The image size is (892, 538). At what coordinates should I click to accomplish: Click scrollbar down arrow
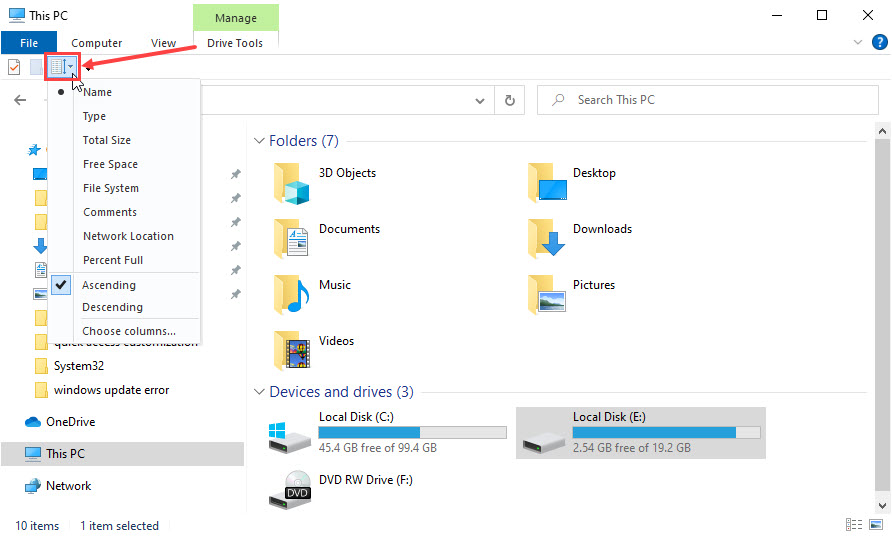pos(882,506)
